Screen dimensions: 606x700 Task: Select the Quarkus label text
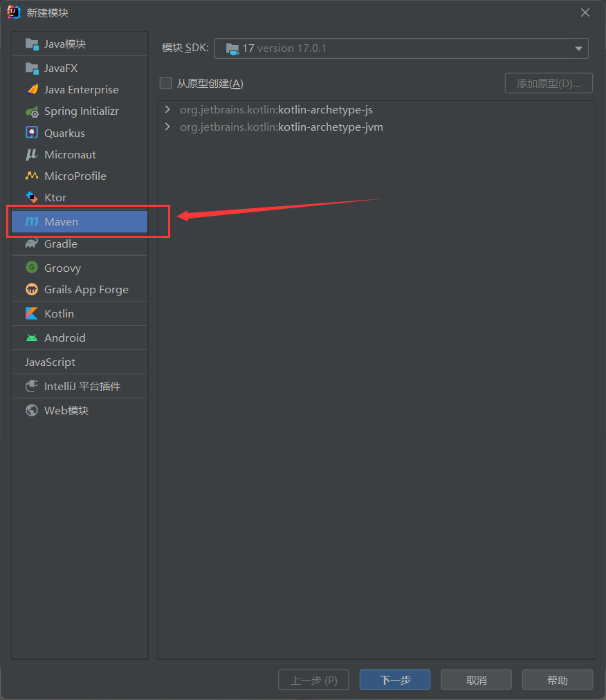[64, 133]
